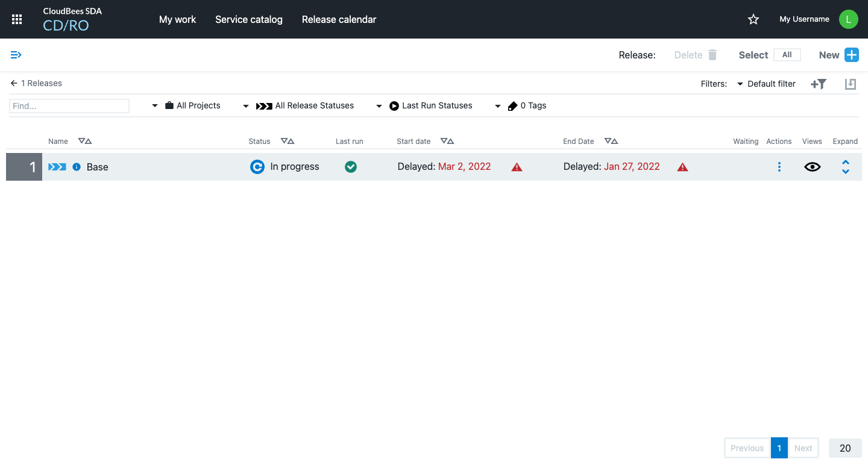This screenshot has height=468, width=868.
Task: Open the Actions kebab menu for Base
Action: [779, 166]
